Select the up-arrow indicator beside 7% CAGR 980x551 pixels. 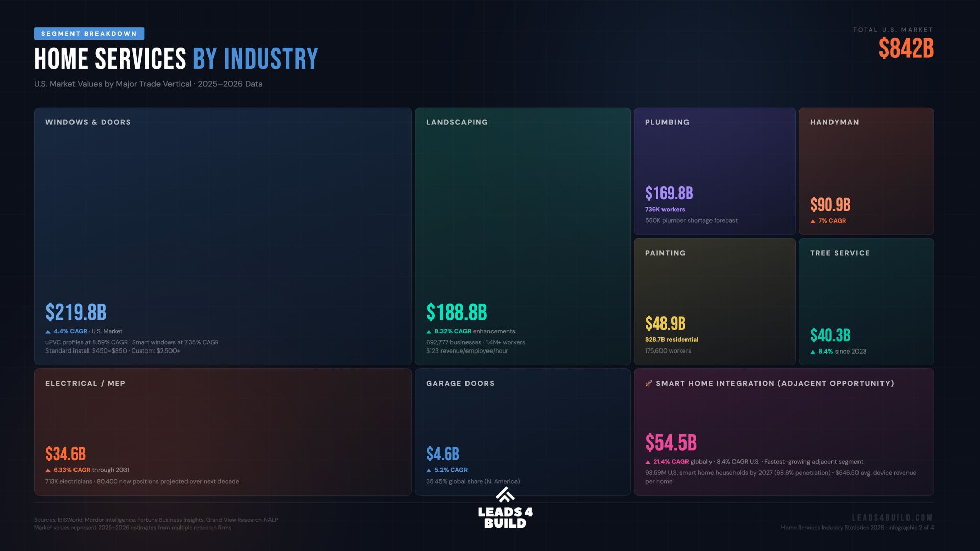pyautogui.click(x=813, y=221)
